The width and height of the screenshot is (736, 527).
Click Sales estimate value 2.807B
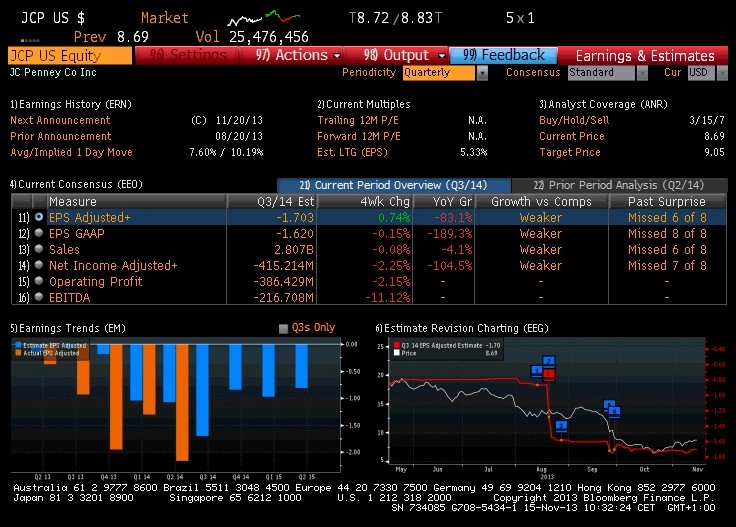294,249
